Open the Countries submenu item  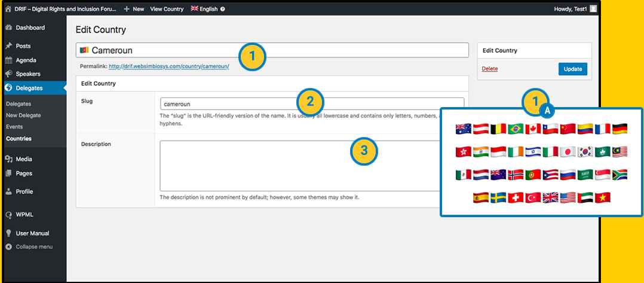click(19, 138)
